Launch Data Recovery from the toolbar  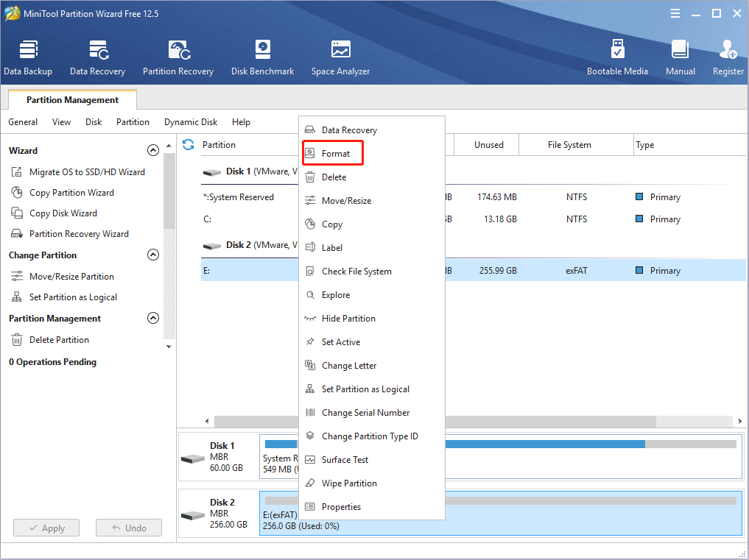[97, 57]
